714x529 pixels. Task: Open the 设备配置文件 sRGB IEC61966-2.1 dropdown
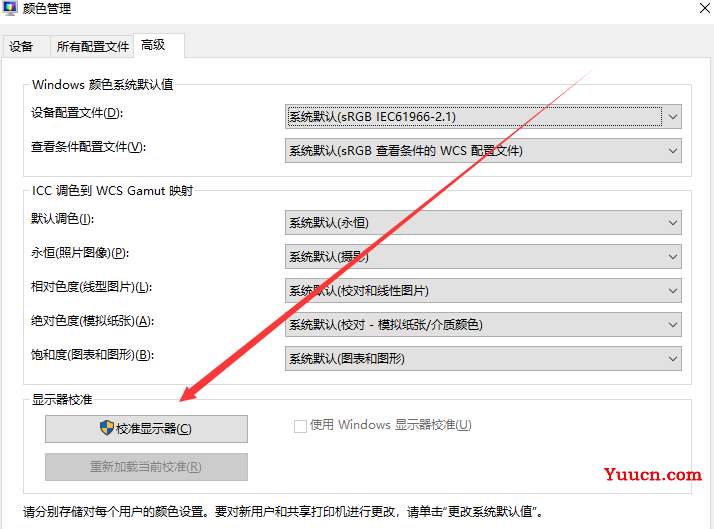(483, 117)
